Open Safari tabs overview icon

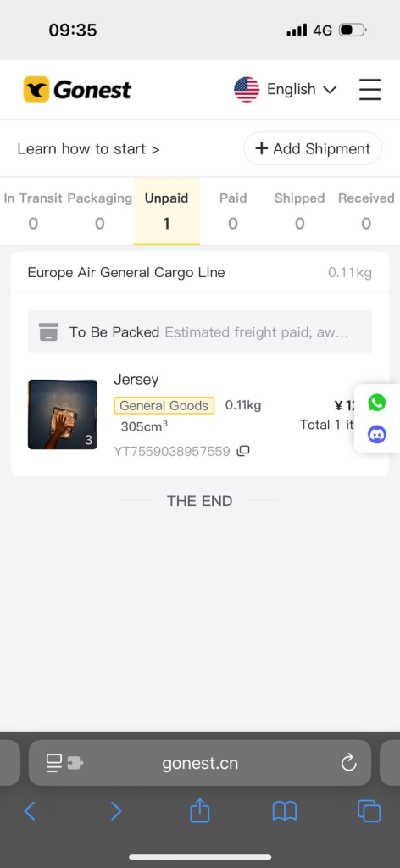coord(369,811)
